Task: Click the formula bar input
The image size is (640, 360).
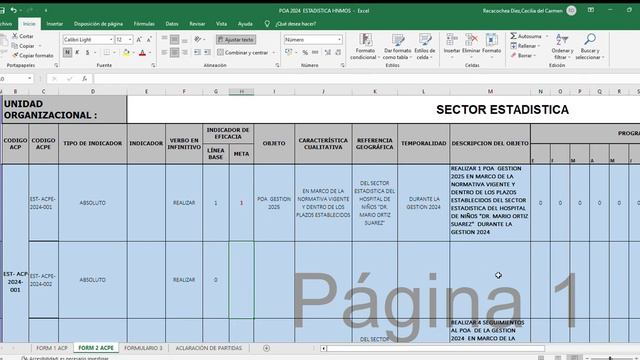Action: pyautogui.click(x=366, y=78)
